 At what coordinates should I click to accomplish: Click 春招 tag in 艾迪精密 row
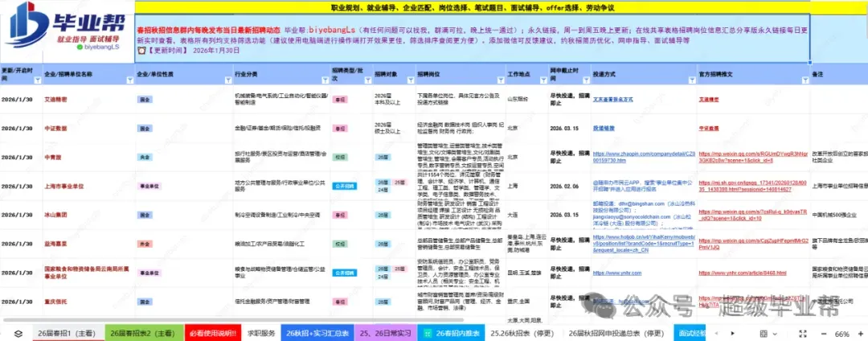[341, 100]
